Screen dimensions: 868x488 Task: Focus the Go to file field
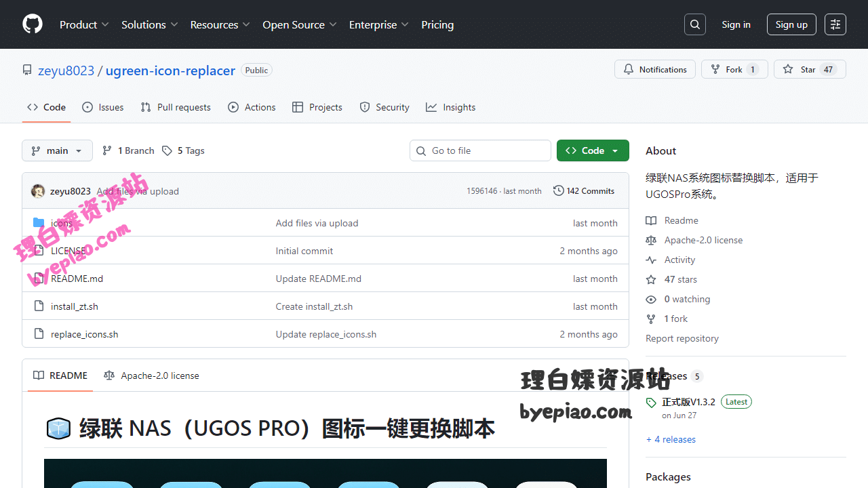(480, 150)
